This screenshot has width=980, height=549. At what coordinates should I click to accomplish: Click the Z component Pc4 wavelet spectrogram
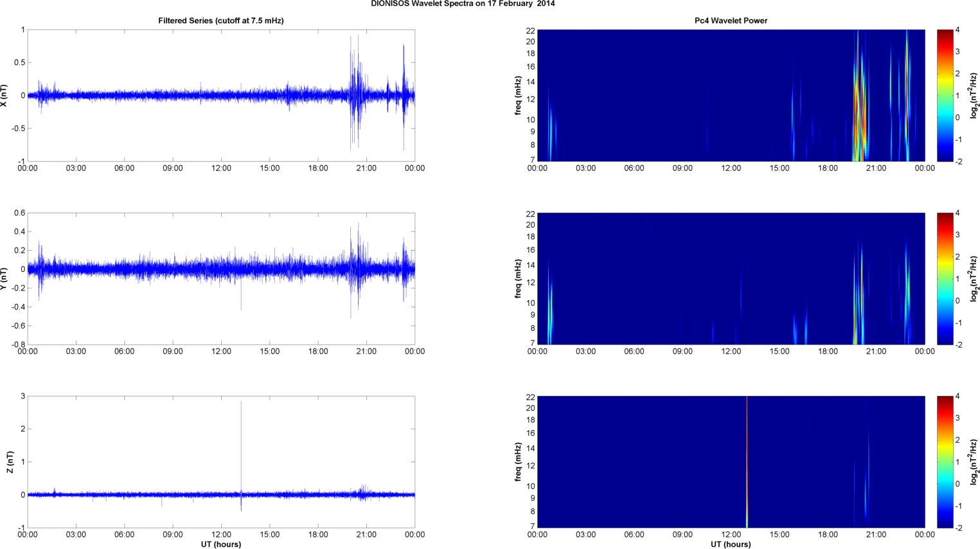coord(731,462)
